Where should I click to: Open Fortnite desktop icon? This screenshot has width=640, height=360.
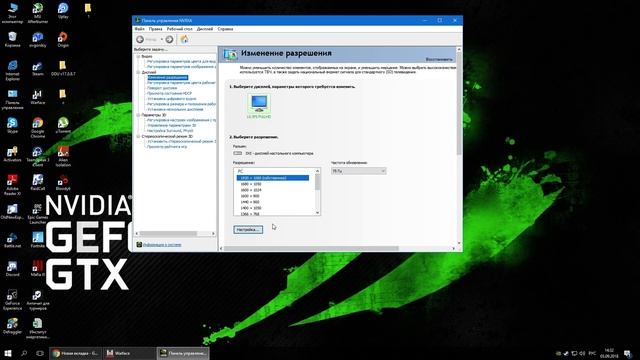tap(38, 240)
